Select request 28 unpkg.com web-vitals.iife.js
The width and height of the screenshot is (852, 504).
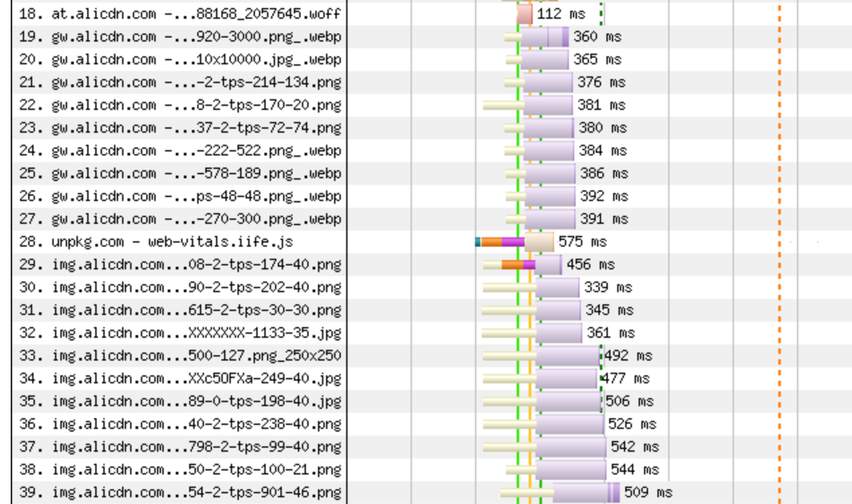(x=156, y=241)
